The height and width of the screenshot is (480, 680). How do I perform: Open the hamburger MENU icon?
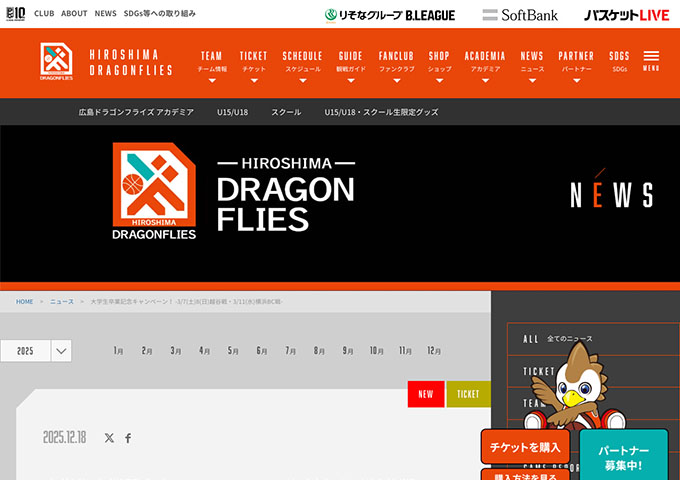[651, 60]
